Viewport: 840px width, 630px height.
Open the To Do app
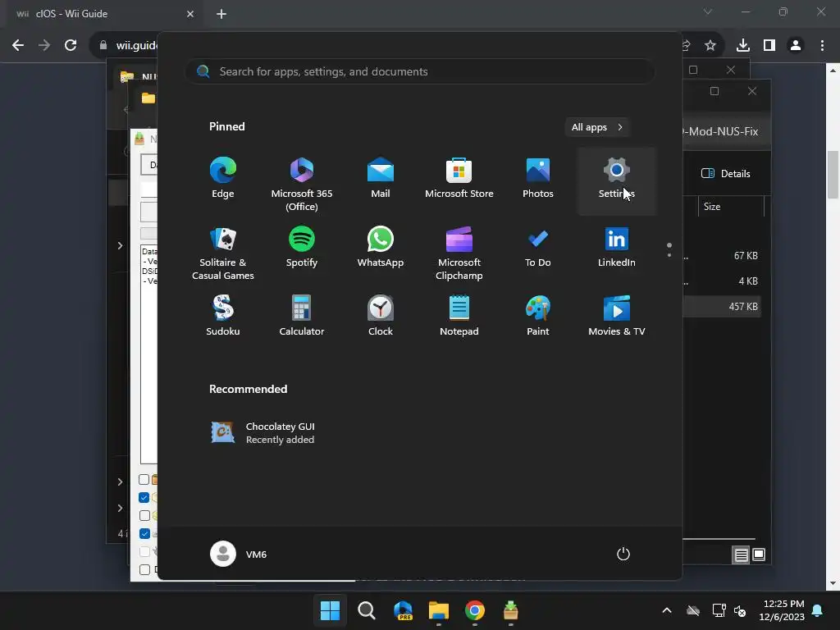point(538,248)
